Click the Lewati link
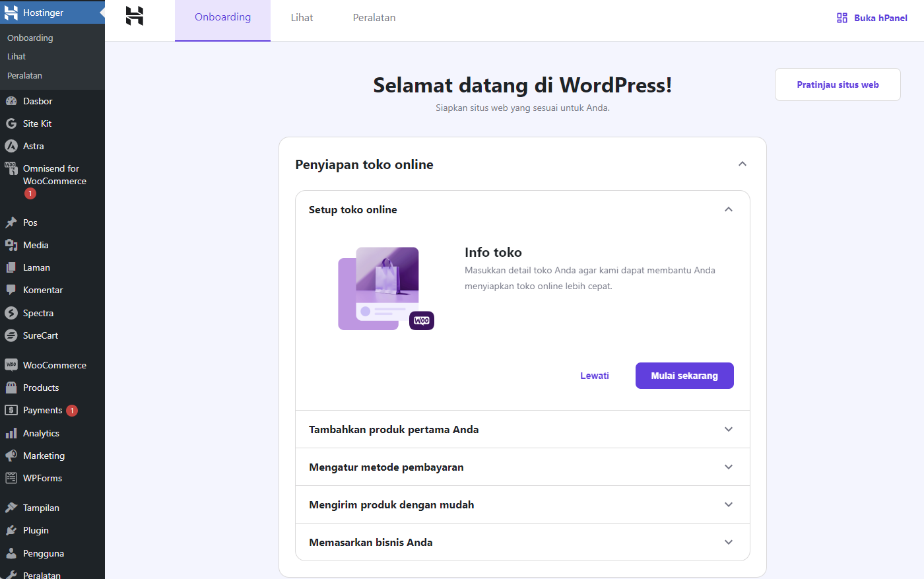Image resolution: width=924 pixels, height=579 pixels. click(x=594, y=375)
